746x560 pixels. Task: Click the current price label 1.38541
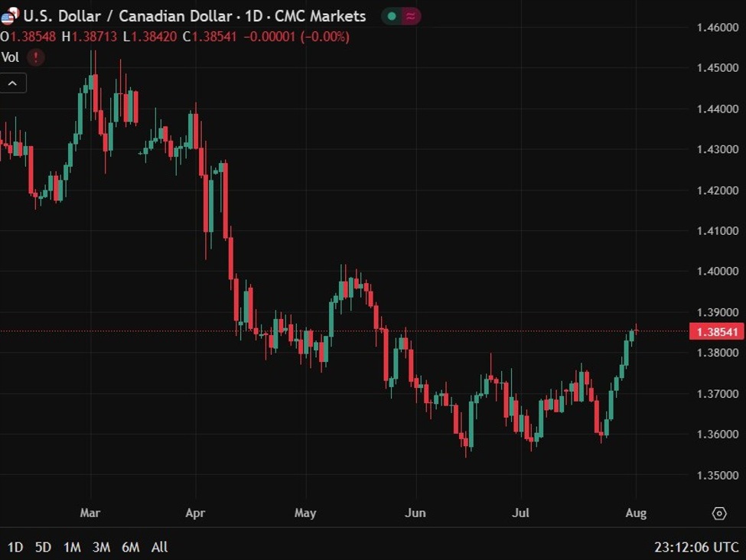pyautogui.click(x=716, y=331)
